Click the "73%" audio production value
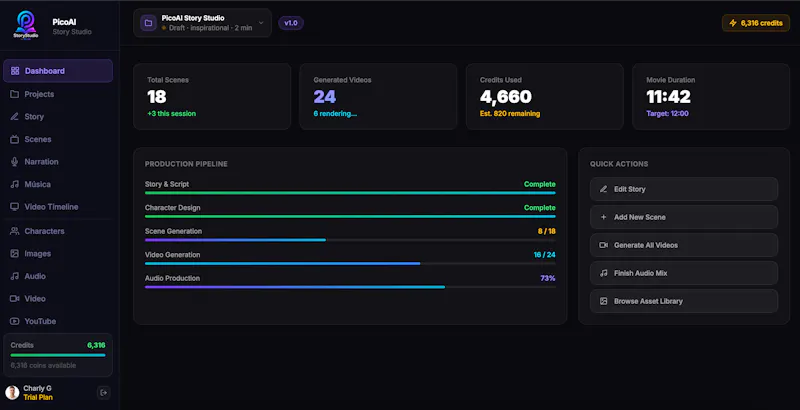This screenshot has width=800, height=410. point(548,278)
